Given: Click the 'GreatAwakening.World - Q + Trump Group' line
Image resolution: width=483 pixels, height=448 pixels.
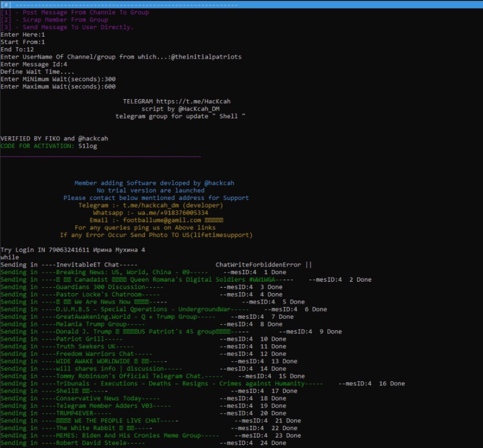Looking at the screenshot, I should [x=147, y=317].
